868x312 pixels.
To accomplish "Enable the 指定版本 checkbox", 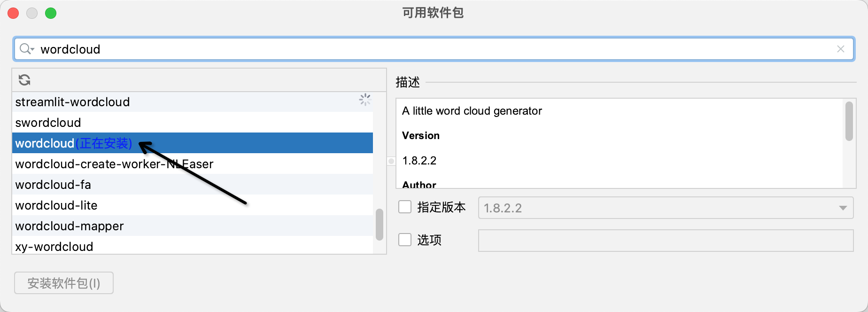I will pyautogui.click(x=405, y=207).
